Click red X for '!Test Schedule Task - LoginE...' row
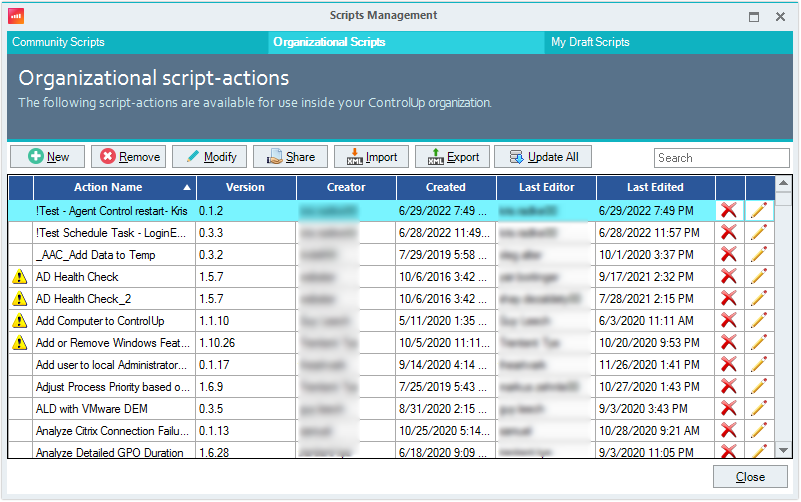 729,232
